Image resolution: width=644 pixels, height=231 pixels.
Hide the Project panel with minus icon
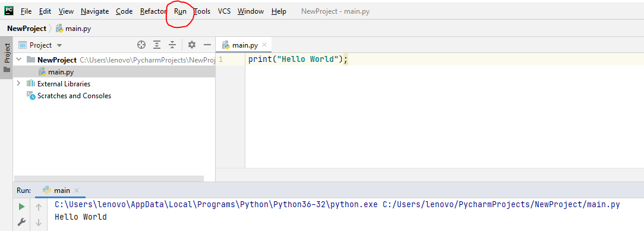point(207,45)
